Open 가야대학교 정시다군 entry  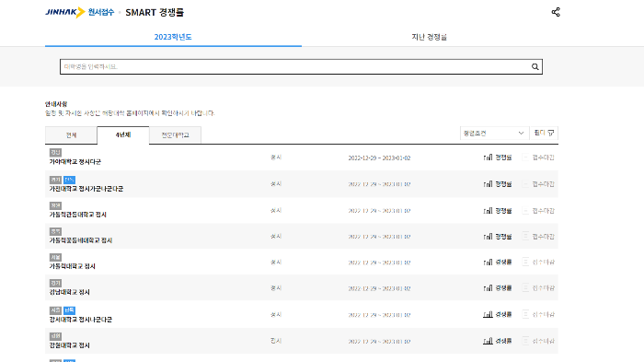click(x=75, y=162)
